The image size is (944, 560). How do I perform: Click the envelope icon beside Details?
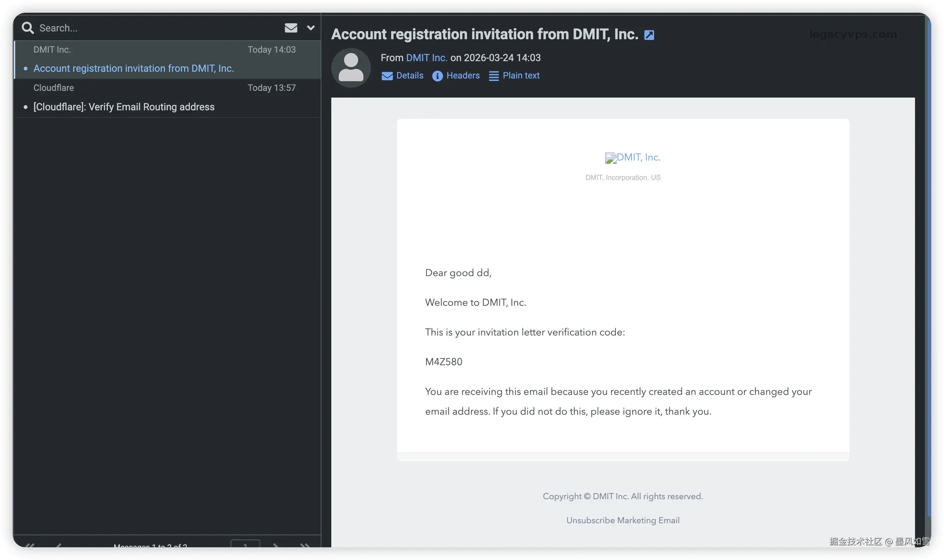pos(387,76)
